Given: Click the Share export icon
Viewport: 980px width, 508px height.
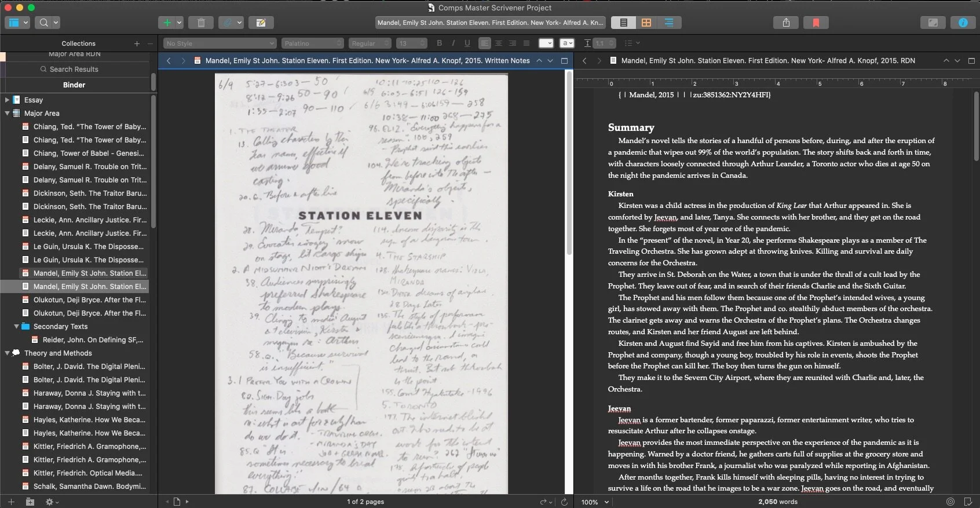Looking at the screenshot, I should 786,23.
